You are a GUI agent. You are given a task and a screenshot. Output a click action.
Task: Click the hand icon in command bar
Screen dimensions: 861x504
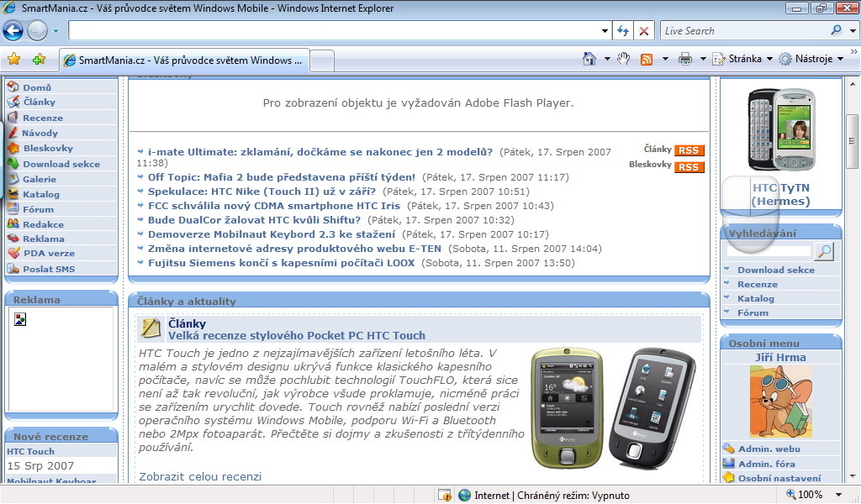[x=623, y=59]
